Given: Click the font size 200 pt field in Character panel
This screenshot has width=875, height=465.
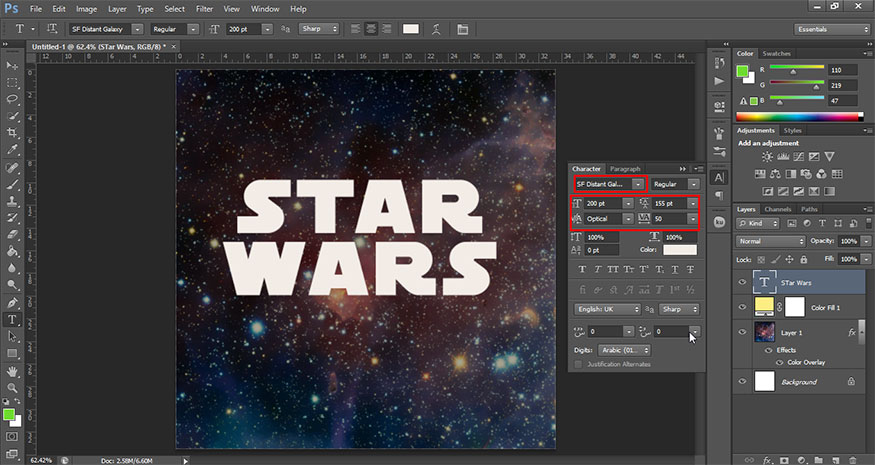Looking at the screenshot, I should (x=603, y=204).
